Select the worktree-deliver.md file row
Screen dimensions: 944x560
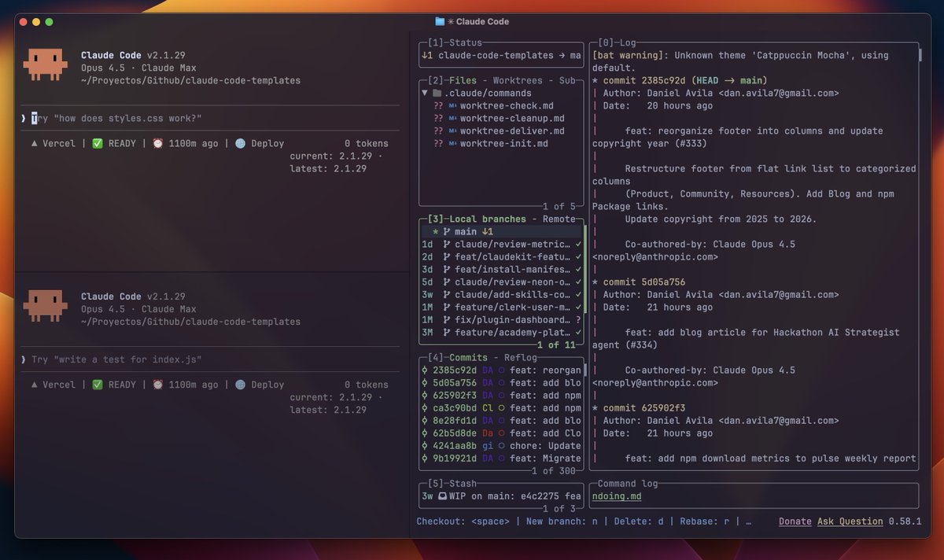(500, 131)
